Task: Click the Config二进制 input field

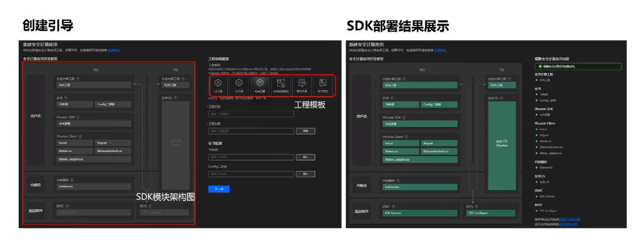Action: [x=251, y=174]
